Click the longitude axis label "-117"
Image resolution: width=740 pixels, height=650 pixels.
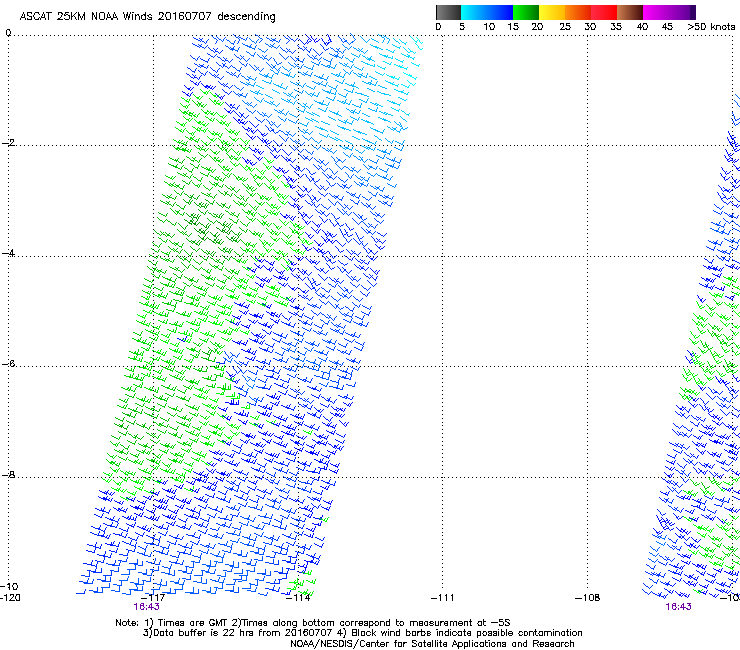click(153, 598)
